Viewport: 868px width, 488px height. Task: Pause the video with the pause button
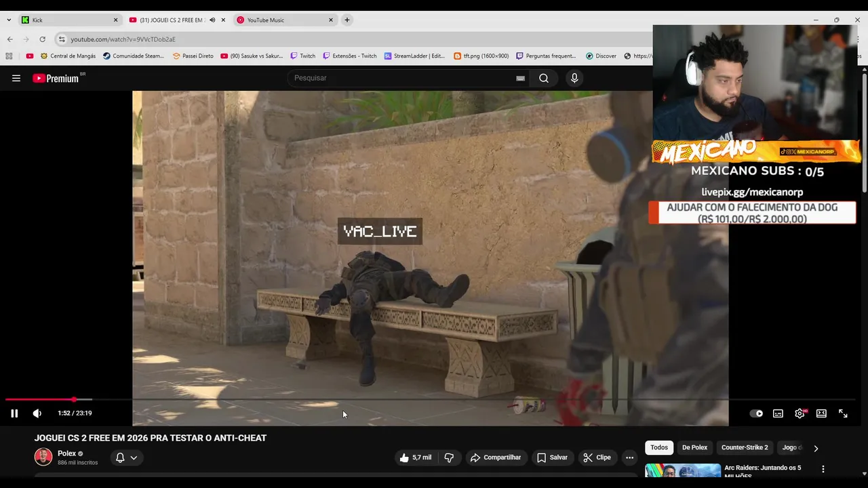tap(14, 413)
